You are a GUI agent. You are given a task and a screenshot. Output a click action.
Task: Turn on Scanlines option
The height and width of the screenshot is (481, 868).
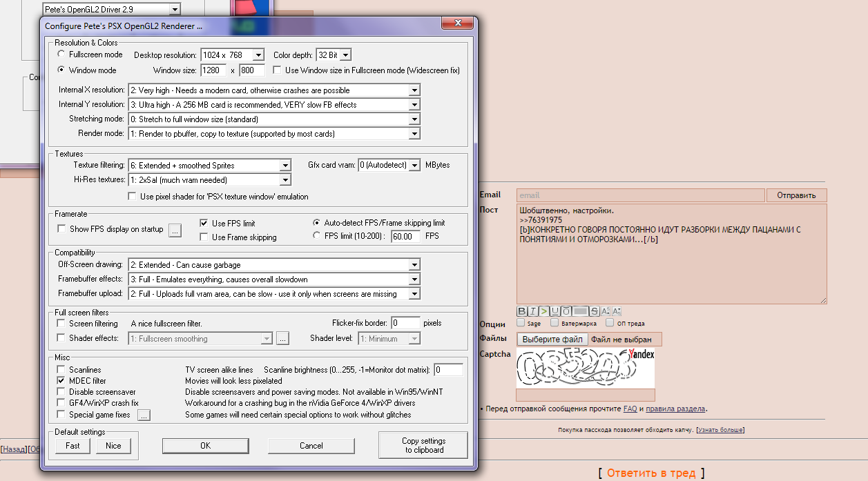tap(61, 370)
